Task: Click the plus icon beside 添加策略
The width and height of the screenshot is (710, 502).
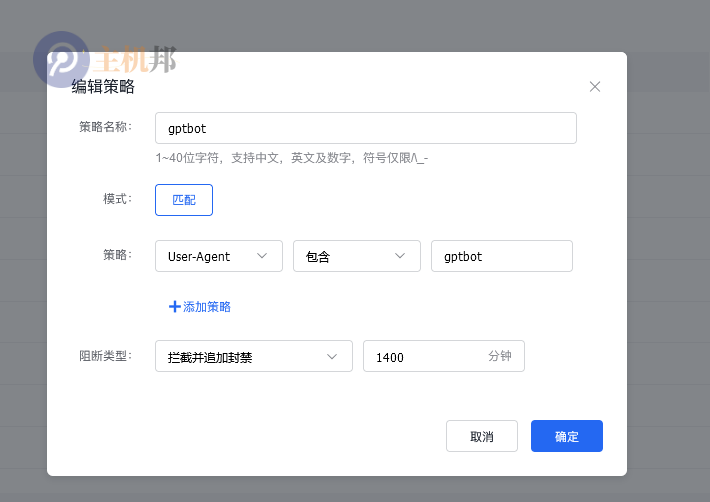Action: (174, 307)
